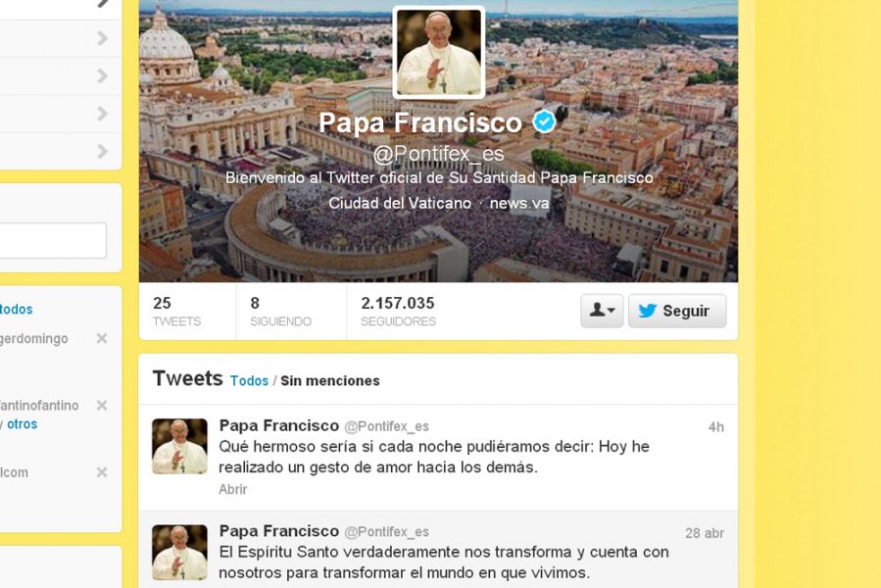Select the Sin menciones tweets filter
881x588 pixels.
330,380
